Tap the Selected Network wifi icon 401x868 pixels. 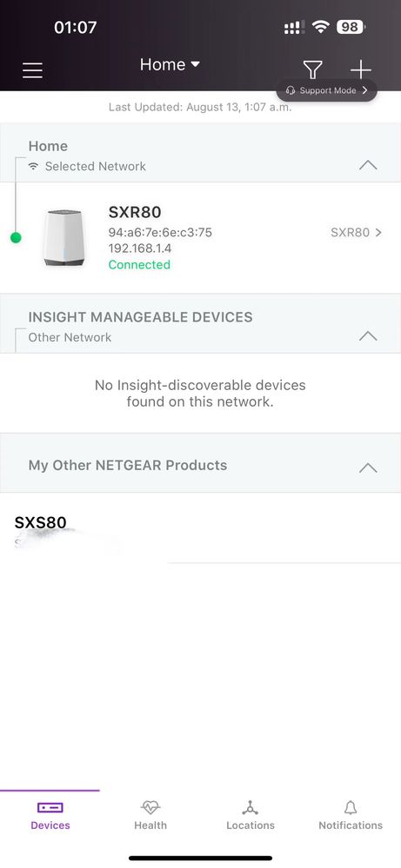[34, 166]
